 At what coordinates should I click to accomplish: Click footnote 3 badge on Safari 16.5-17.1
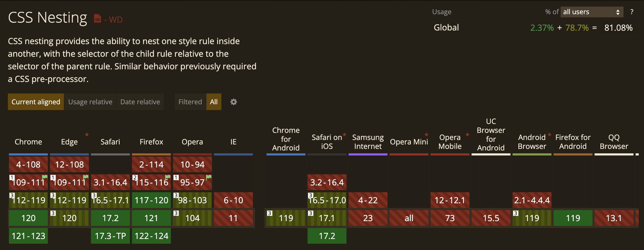point(94,195)
